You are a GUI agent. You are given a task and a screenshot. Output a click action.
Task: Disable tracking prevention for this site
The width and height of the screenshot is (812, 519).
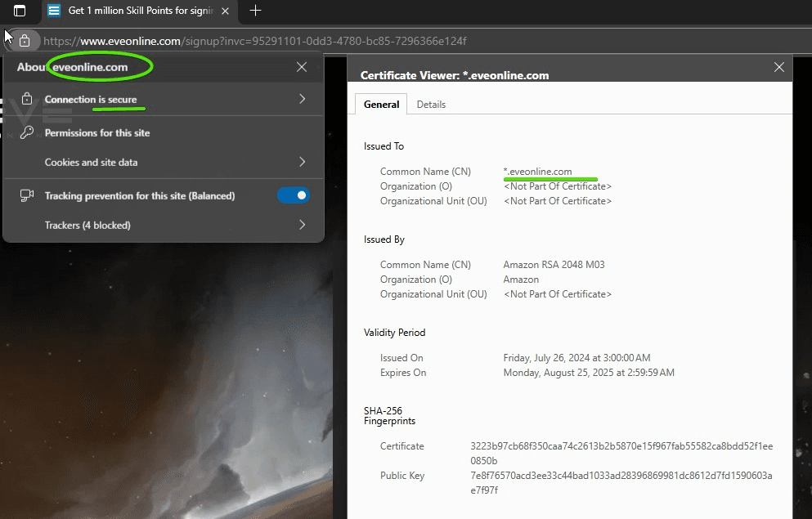click(x=294, y=195)
